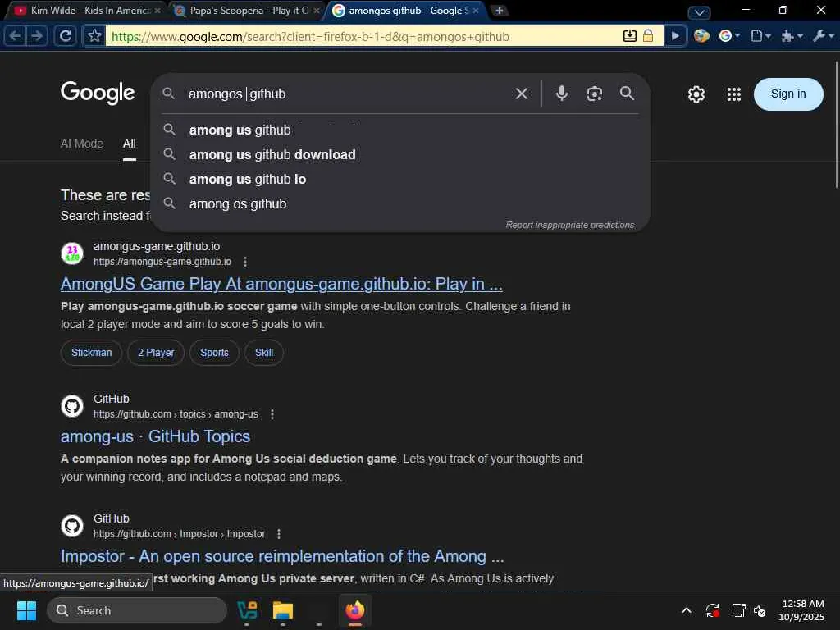Go back with the browser back arrow

tap(15, 36)
